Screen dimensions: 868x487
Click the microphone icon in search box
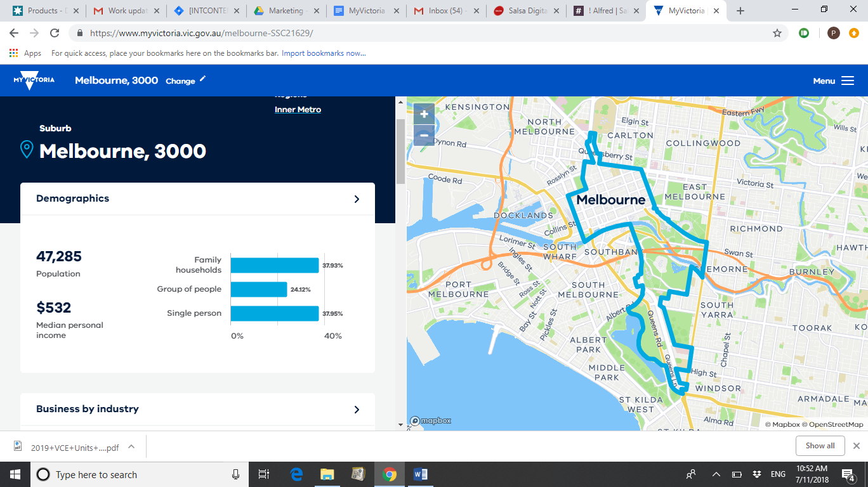(236, 474)
